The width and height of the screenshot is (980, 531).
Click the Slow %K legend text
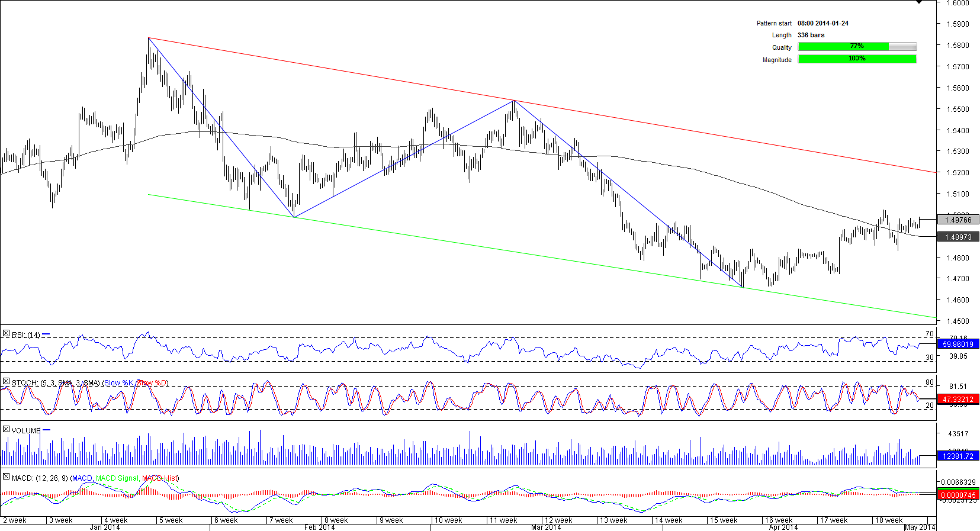(118, 383)
